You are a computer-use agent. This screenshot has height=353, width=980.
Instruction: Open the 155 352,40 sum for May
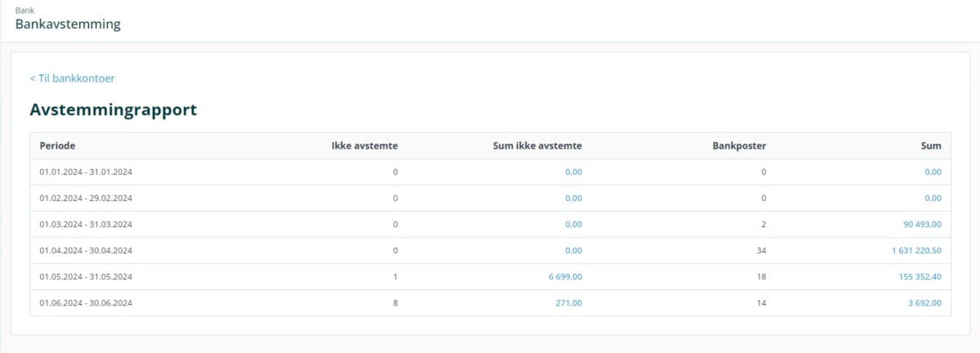919,277
